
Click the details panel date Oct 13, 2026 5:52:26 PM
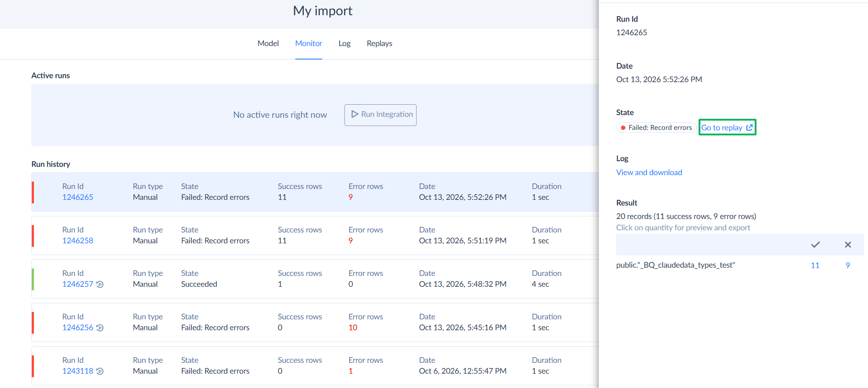click(x=659, y=80)
